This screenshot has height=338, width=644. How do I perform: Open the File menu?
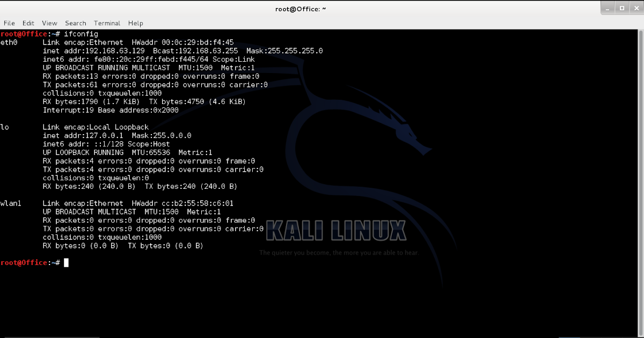point(9,23)
